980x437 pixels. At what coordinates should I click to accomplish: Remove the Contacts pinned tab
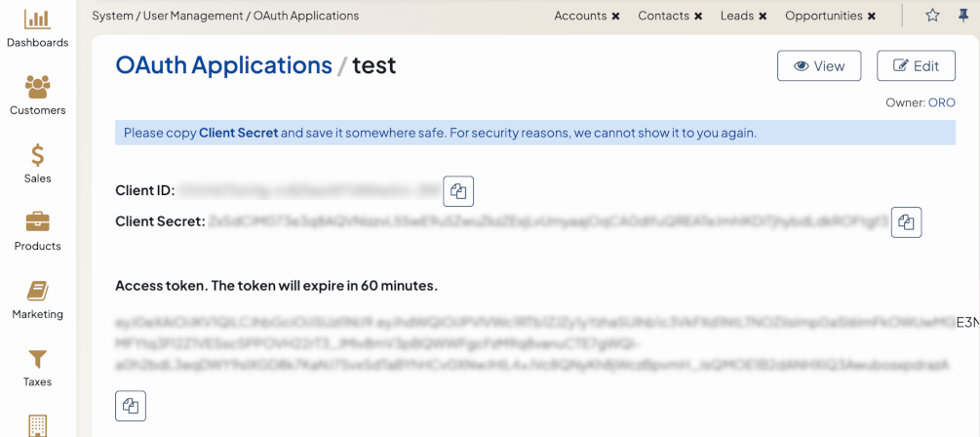coord(698,17)
